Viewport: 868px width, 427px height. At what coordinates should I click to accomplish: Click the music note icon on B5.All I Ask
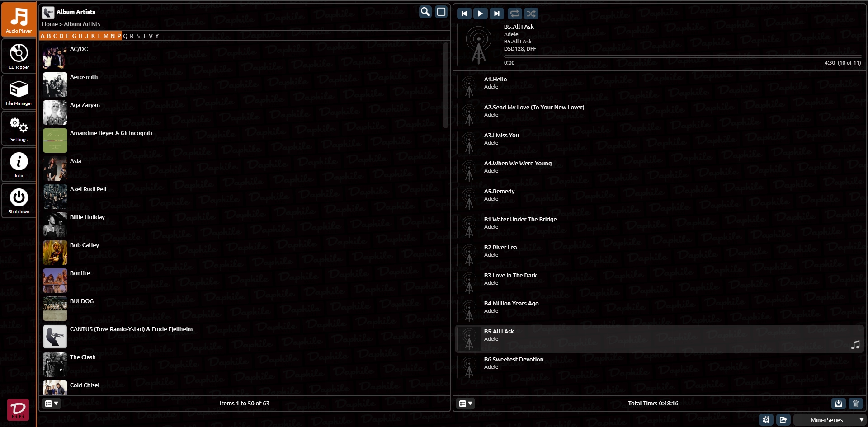click(855, 345)
